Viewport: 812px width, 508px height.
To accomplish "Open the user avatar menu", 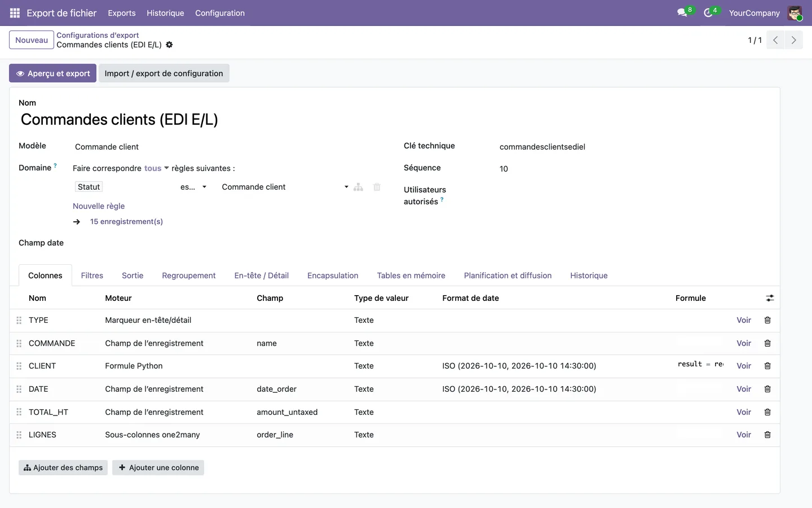I will [795, 13].
